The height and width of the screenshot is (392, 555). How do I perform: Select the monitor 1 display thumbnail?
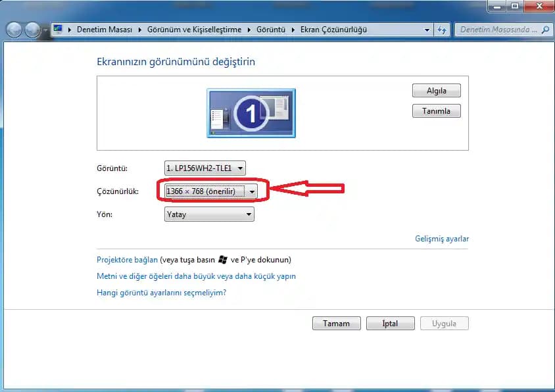point(251,113)
